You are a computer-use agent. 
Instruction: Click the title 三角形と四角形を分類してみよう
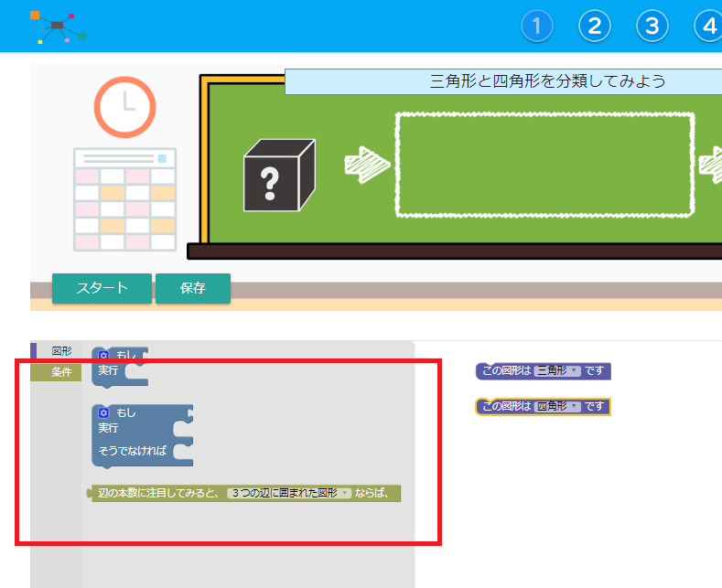(x=548, y=81)
